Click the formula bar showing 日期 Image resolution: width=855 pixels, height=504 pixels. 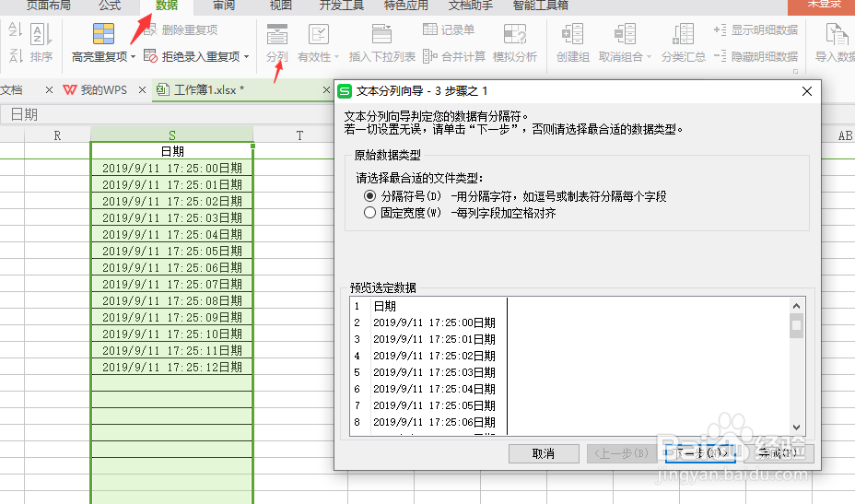[x=167, y=114]
